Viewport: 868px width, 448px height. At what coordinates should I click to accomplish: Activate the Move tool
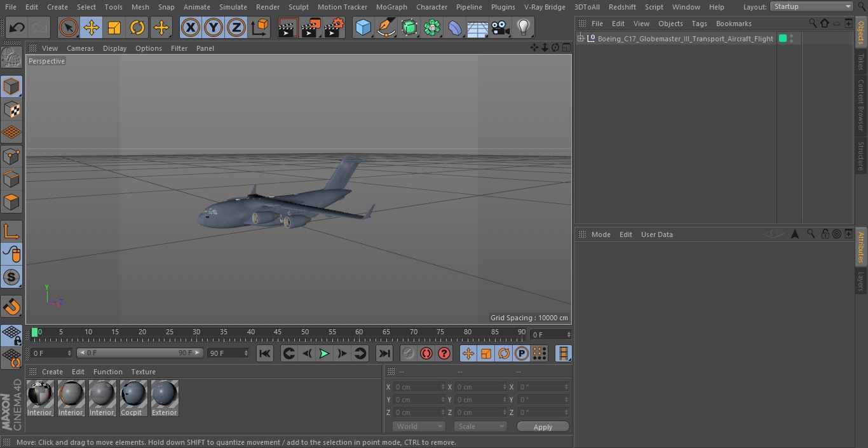pyautogui.click(x=92, y=27)
